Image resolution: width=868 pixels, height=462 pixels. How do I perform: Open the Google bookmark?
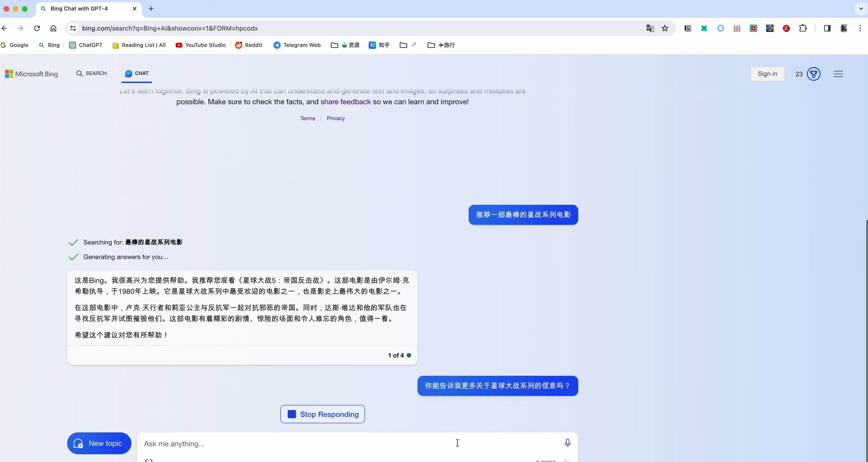click(x=15, y=45)
